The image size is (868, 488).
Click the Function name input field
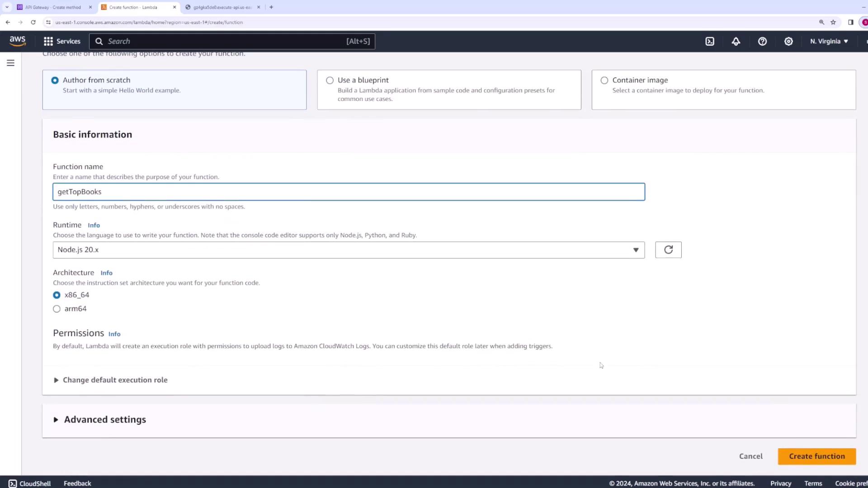pyautogui.click(x=348, y=192)
